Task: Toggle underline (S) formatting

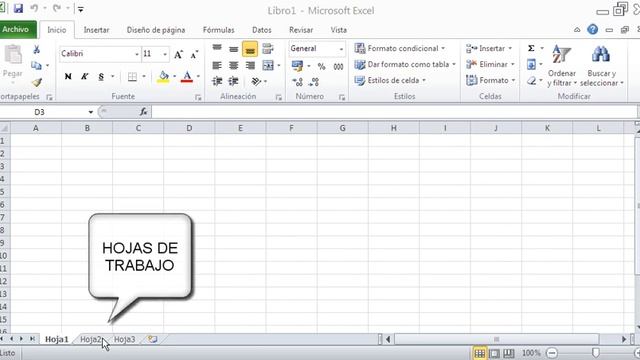Action: 101,76
